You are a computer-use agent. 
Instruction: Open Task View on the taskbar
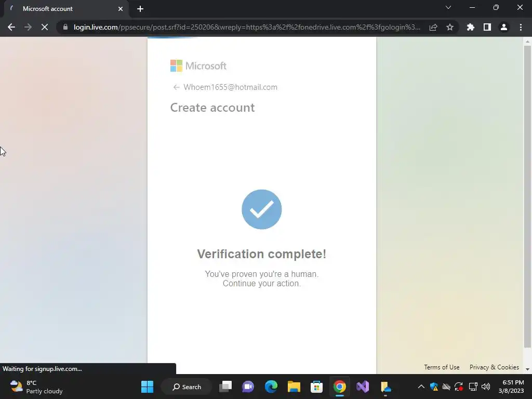(225, 387)
